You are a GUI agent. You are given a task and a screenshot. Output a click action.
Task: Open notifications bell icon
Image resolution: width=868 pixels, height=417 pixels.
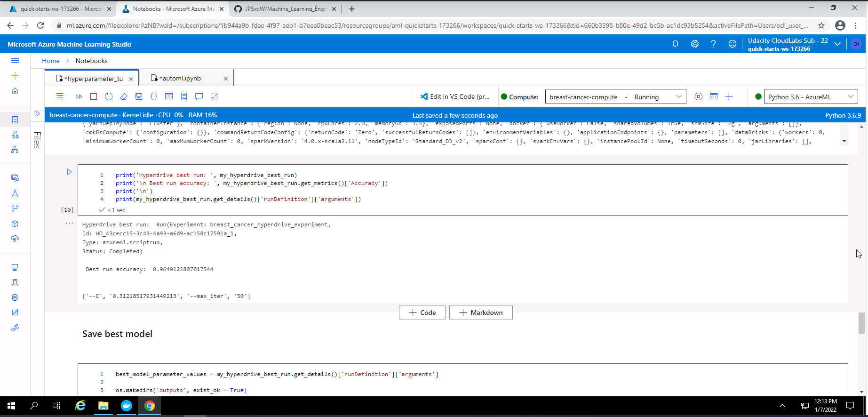[675, 44]
